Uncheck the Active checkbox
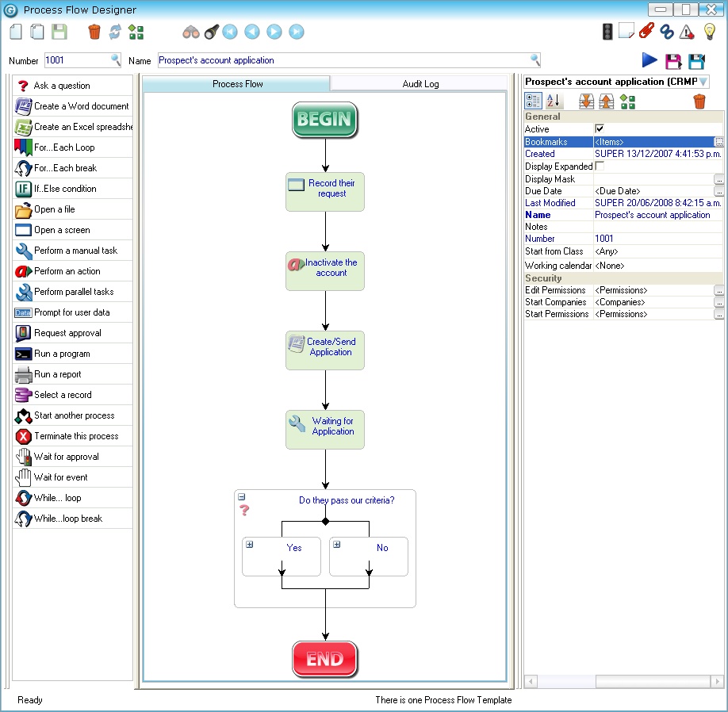This screenshot has width=728, height=712. click(600, 128)
